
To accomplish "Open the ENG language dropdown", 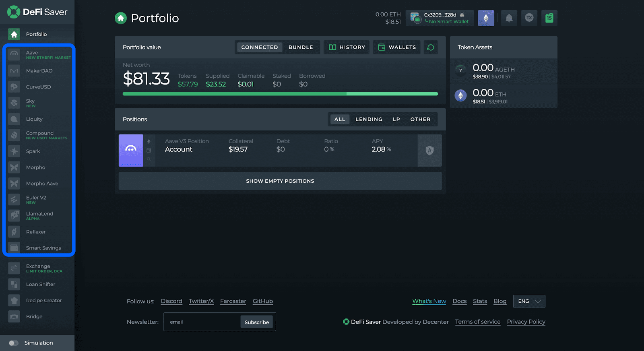I will tap(529, 301).
